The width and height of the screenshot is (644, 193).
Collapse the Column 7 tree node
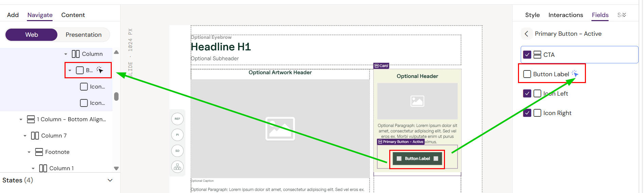(x=25, y=136)
